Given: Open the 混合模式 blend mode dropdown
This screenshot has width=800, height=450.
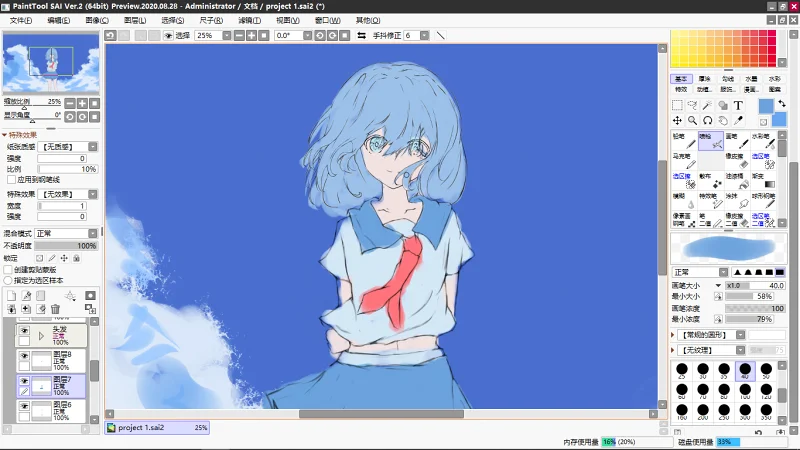Looking at the screenshot, I should pos(93,233).
